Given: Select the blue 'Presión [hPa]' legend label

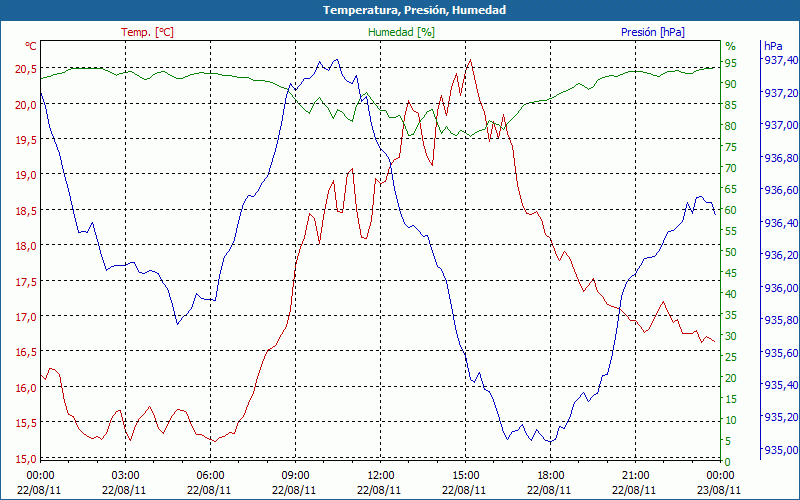Looking at the screenshot, I should [653, 32].
